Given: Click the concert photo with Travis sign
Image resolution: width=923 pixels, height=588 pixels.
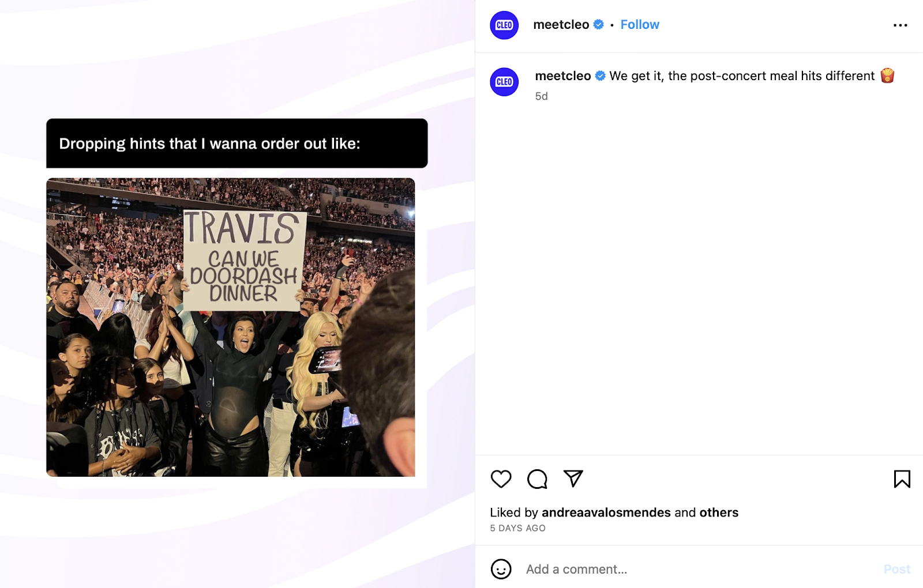Looking at the screenshot, I should point(231,327).
